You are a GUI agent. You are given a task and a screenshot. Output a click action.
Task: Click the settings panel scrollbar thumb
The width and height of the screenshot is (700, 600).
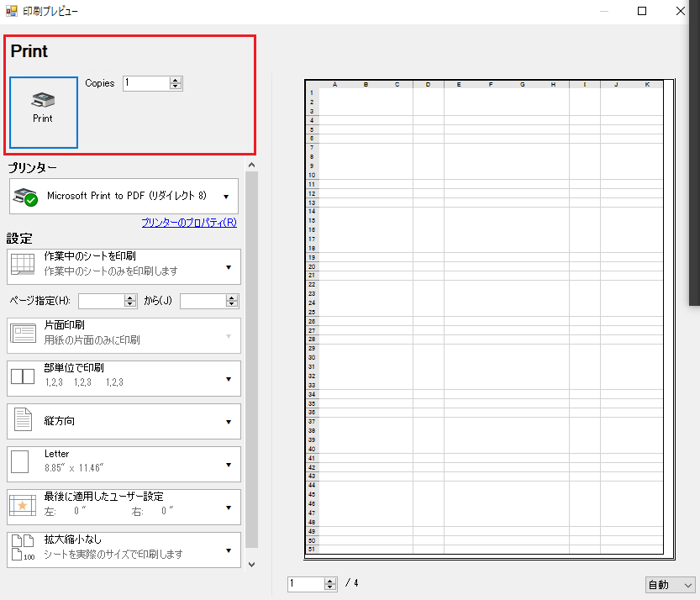click(252, 360)
